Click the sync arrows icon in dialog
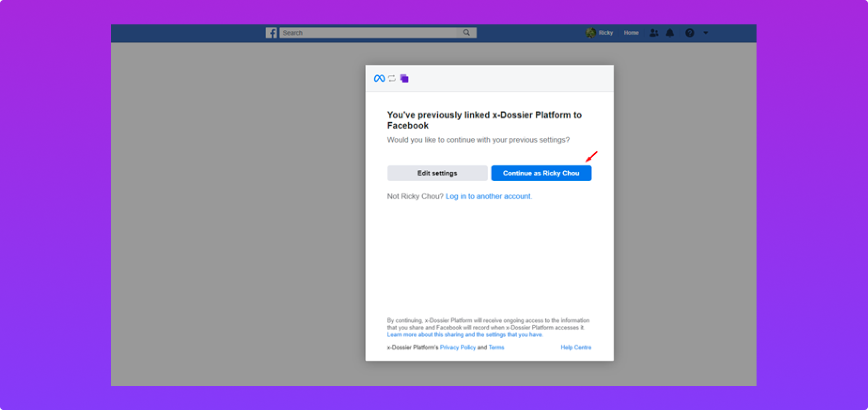Image resolution: width=868 pixels, height=410 pixels. (x=392, y=79)
